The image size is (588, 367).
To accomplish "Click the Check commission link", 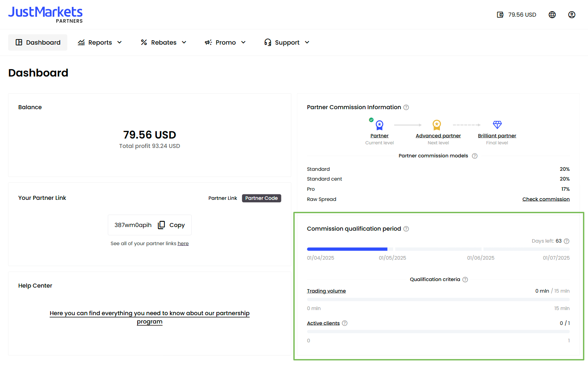I will [x=546, y=199].
